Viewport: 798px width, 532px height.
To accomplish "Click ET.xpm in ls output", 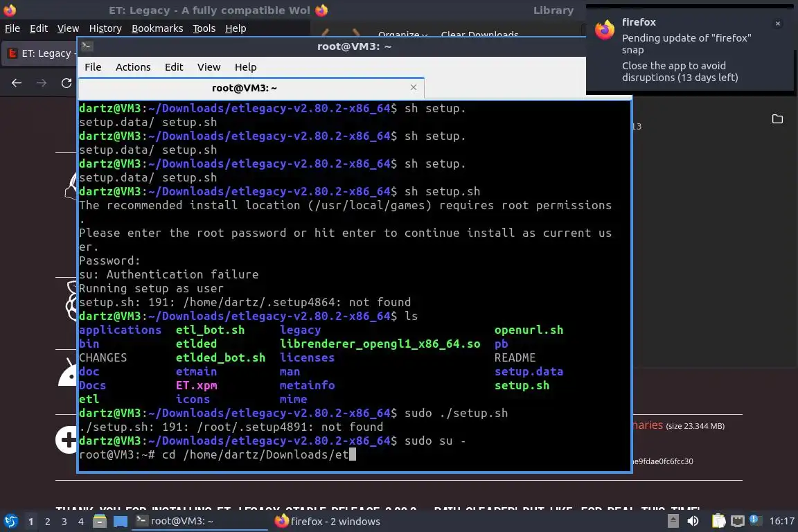I will (x=197, y=385).
